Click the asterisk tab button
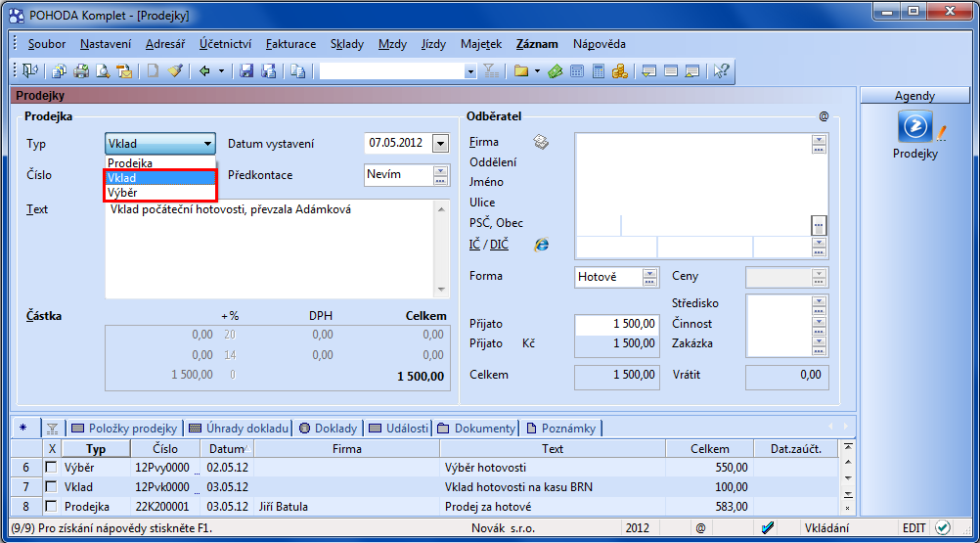 click(x=23, y=428)
